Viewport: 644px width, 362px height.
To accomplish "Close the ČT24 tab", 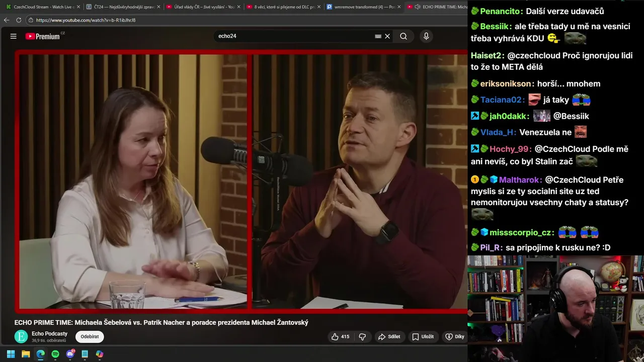I will (159, 7).
